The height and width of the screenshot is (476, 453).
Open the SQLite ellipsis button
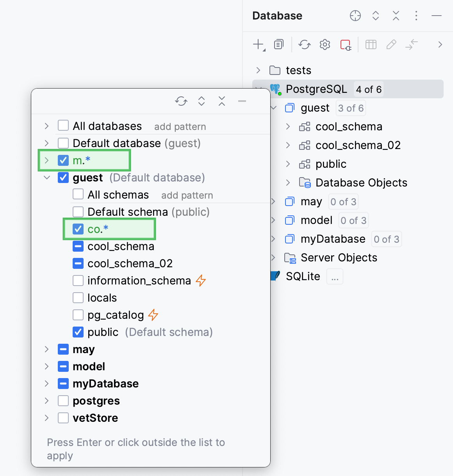click(334, 276)
